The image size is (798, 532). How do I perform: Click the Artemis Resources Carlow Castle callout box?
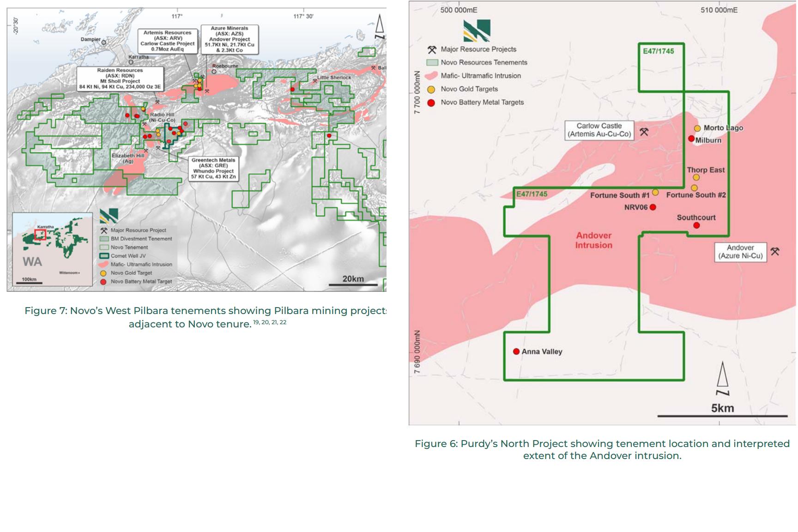[168, 41]
